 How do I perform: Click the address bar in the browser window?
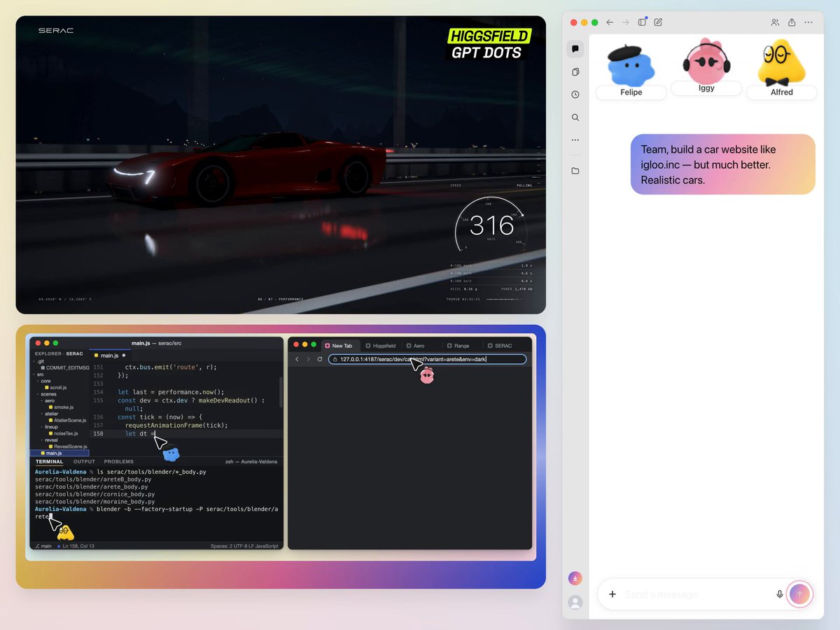(x=427, y=359)
